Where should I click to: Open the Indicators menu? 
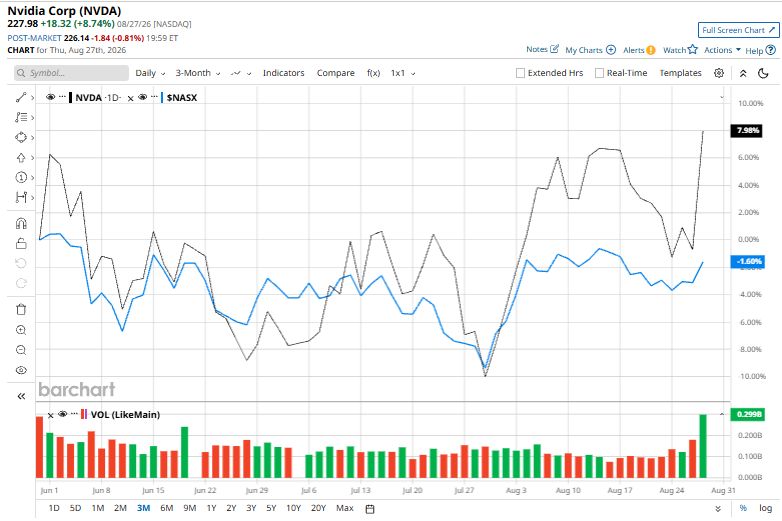pyautogui.click(x=283, y=73)
